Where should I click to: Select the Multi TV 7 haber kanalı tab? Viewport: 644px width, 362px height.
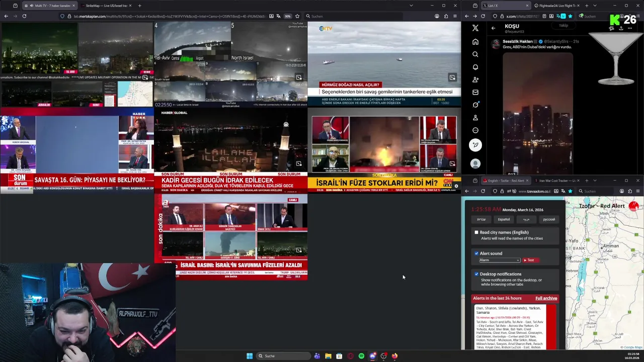[x=49, y=6]
